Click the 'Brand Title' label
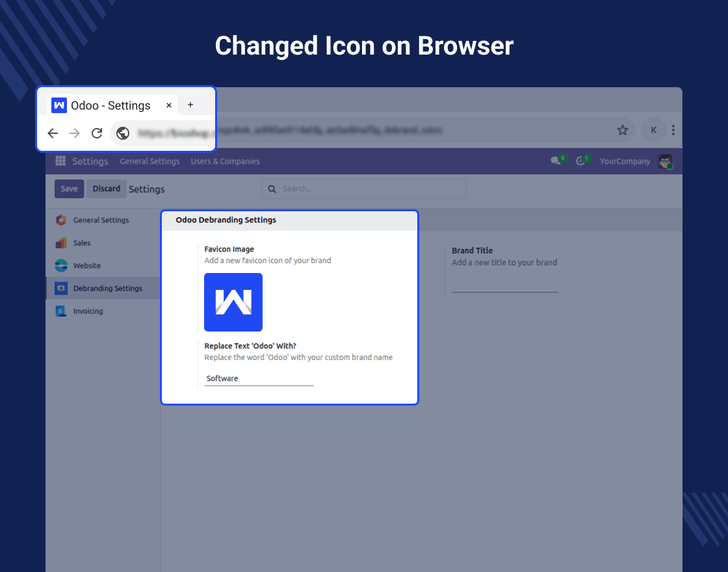The width and height of the screenshot is (728, 572). point(472,250)
